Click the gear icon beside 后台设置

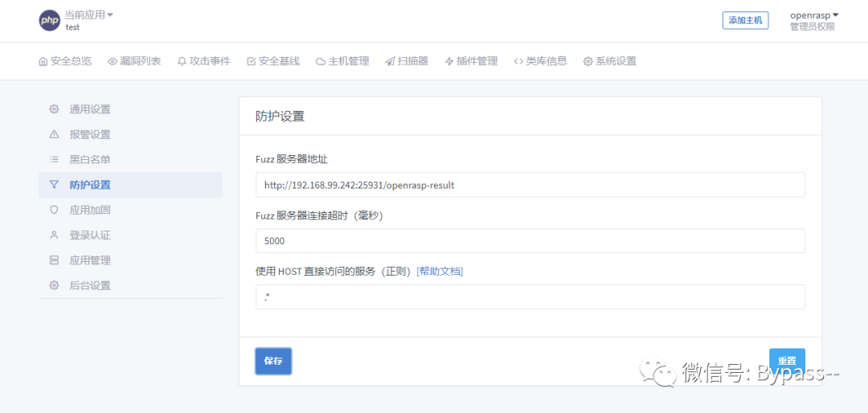pos(54,285)
